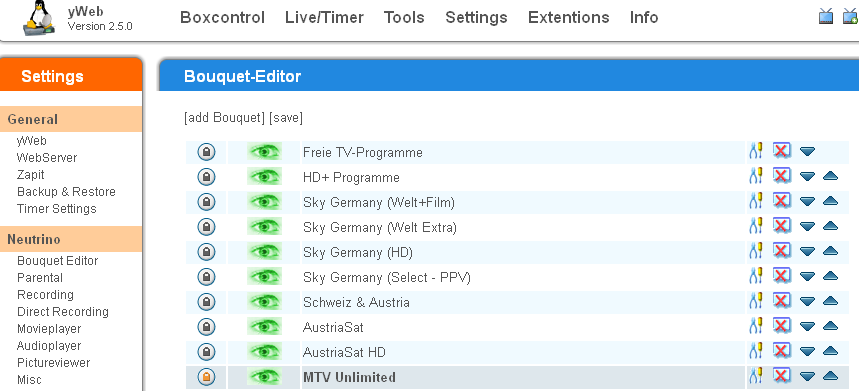This screenshot has height=391, width=859.
Task: Open Zapit settings in the sidebar
Action: [x=31, y=175]
